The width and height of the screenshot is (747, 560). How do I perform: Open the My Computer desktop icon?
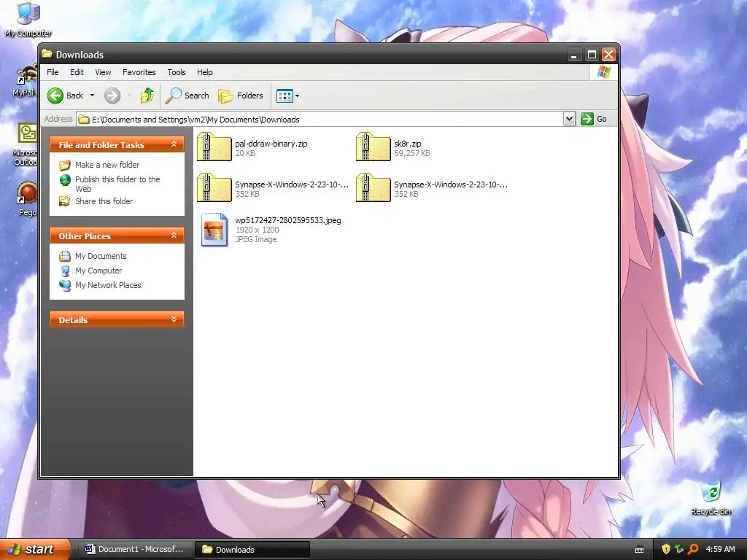click(28, 14)
